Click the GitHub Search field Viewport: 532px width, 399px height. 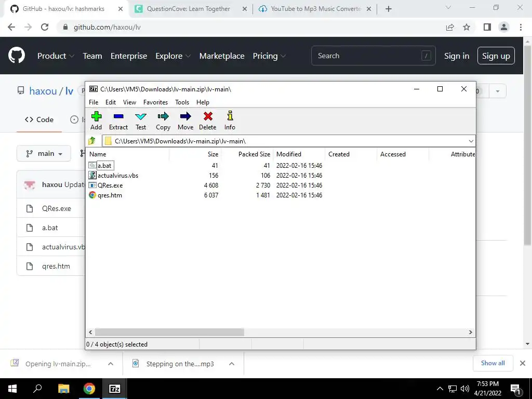373,56
